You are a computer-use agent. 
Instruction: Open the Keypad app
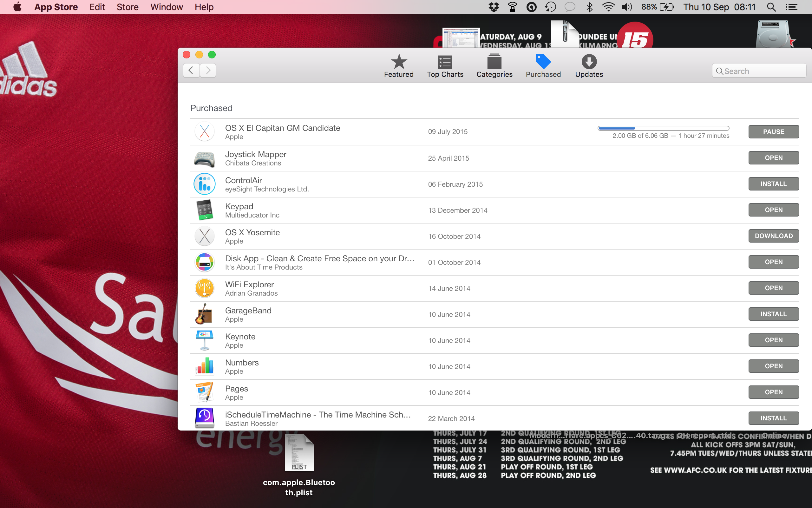pyautogui.click(x=773, y=210)
